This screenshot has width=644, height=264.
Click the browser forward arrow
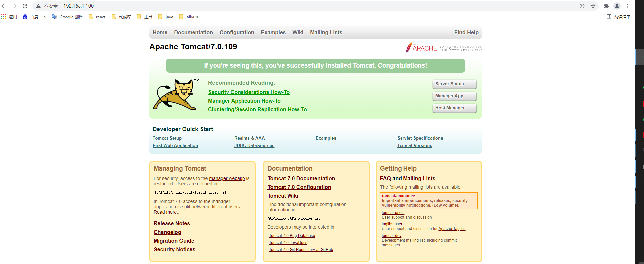coord(14,6)
